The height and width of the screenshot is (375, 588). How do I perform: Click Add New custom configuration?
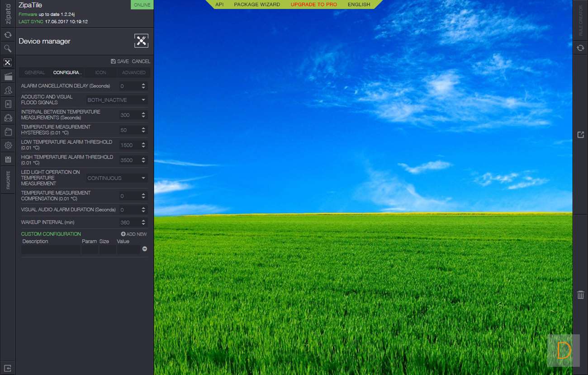[x=134, y=234]
